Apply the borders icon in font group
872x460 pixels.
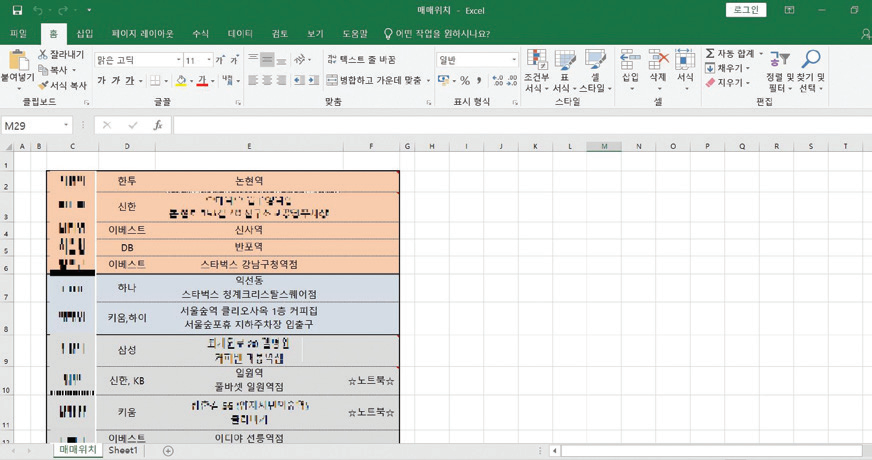(x=155, y=81)
